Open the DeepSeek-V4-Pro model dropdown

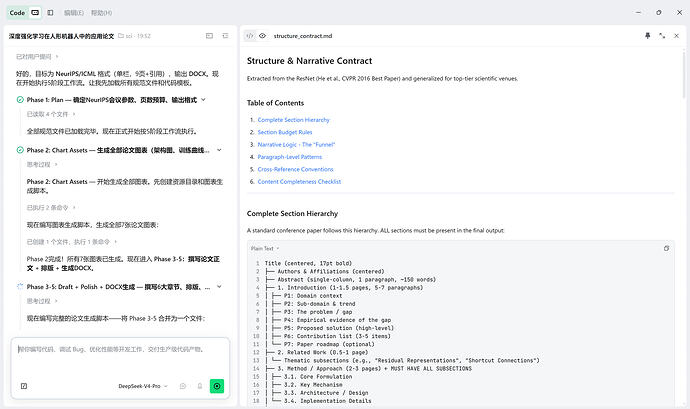143,386
